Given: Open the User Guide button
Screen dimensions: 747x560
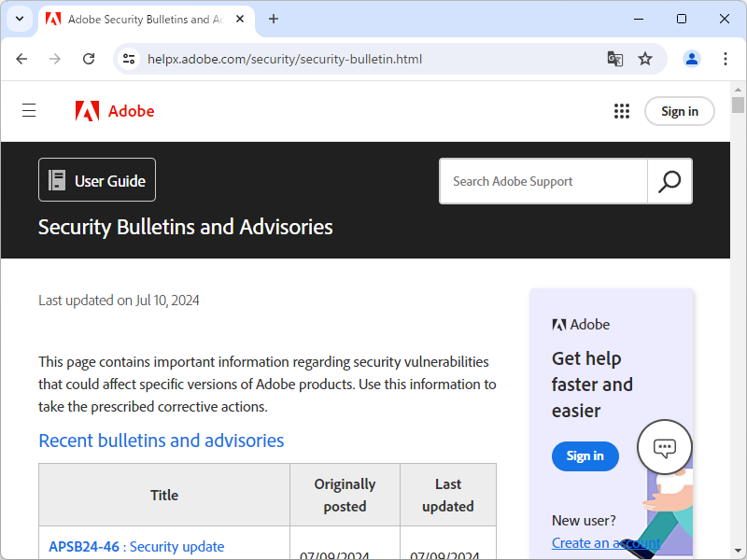Looking at the screenshot, I should point(97,180).
